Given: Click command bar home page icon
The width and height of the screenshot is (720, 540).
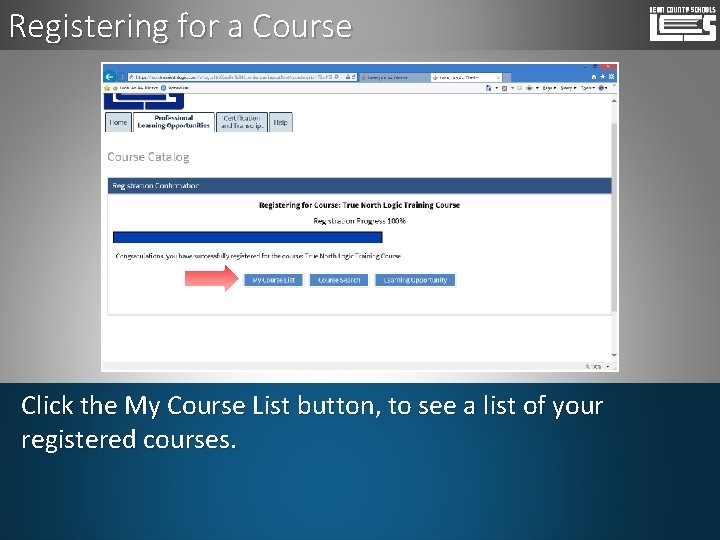Looking at the screenshot, I should pos(489,88).
